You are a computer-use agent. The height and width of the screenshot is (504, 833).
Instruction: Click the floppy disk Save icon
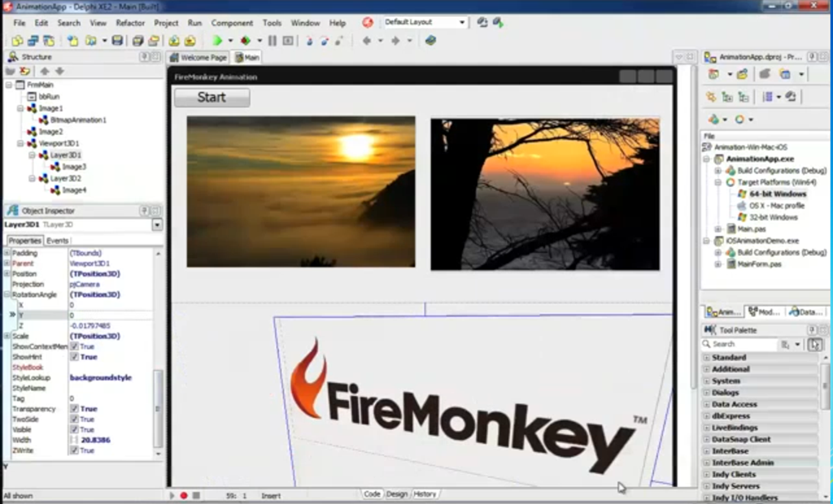click(x=117, y=41)
